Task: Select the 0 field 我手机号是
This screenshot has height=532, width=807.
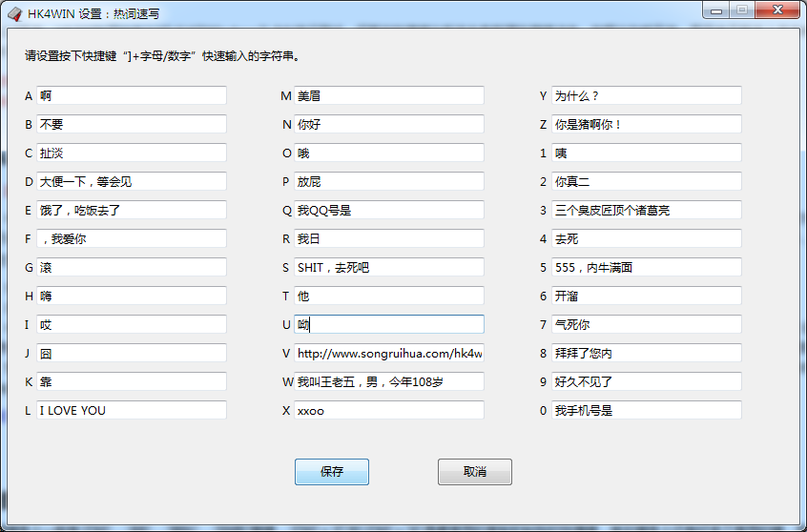Action: pyautogui.click(x=647, y=411)
